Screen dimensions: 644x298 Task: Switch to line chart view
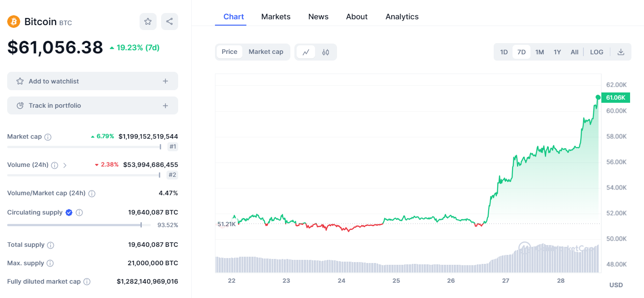point(306,52)
